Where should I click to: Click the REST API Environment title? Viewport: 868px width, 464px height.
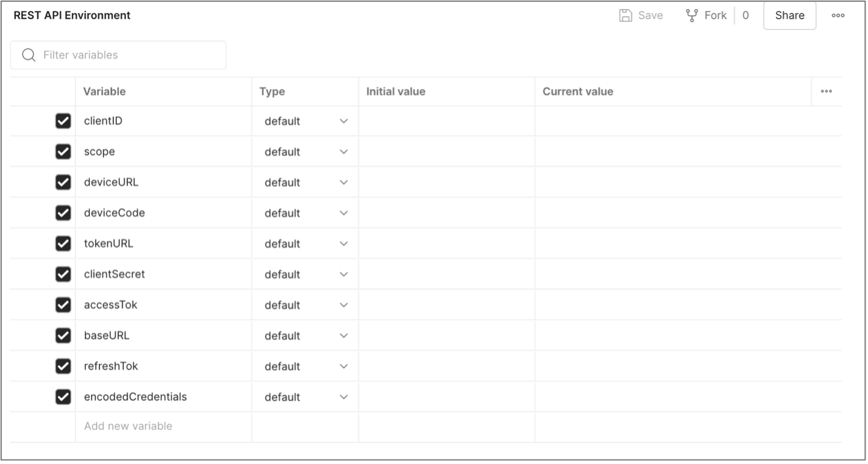tap(71, 15)
